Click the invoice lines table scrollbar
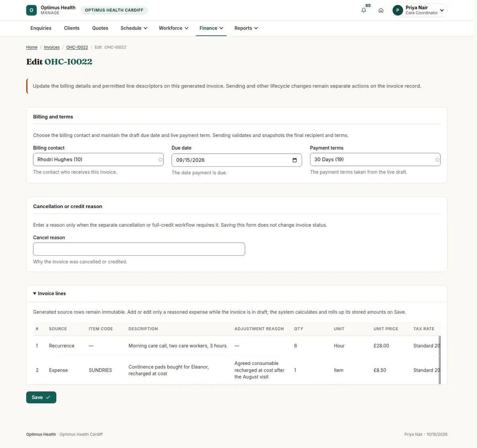The height and width of the screenshot is (448, 477). [x=440, y=360]
